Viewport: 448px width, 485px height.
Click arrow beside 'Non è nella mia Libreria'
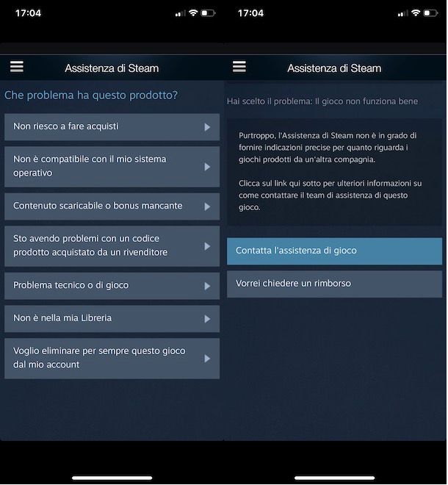point(207,319)
